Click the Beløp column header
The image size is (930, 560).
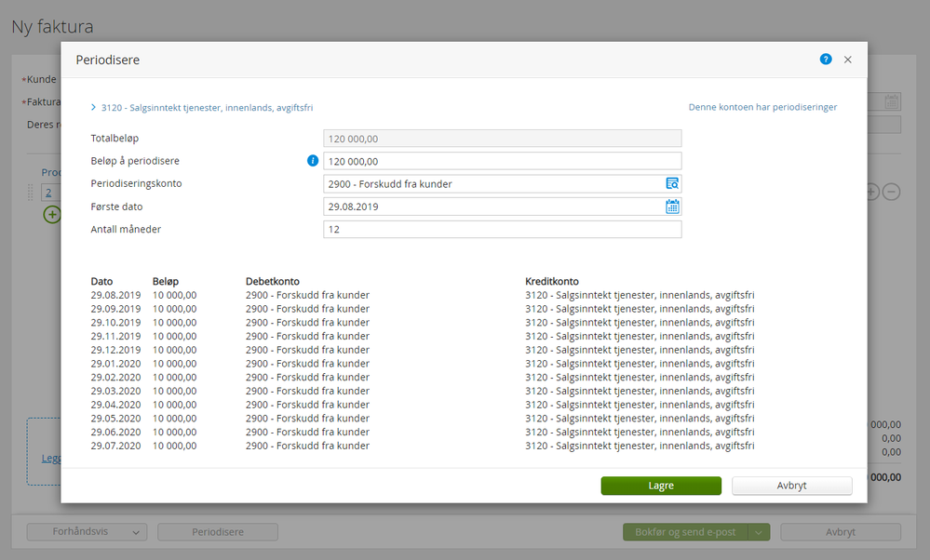click(166, 282)
